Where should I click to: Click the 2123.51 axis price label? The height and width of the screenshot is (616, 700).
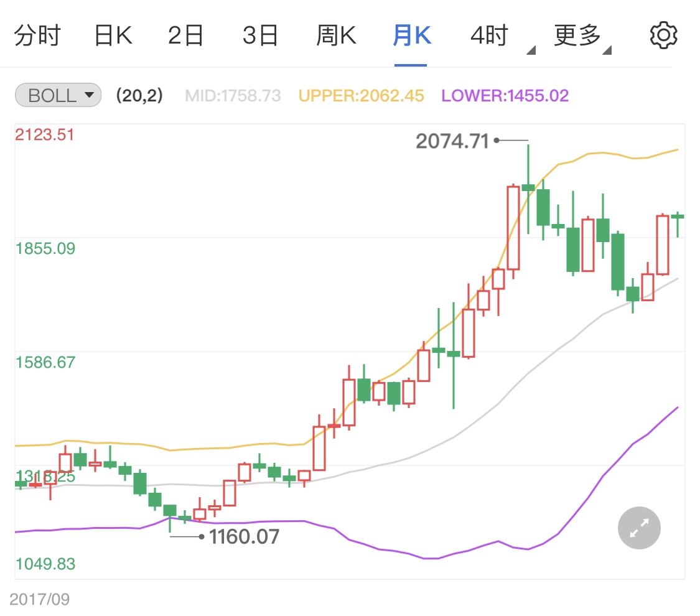(45, 134)
